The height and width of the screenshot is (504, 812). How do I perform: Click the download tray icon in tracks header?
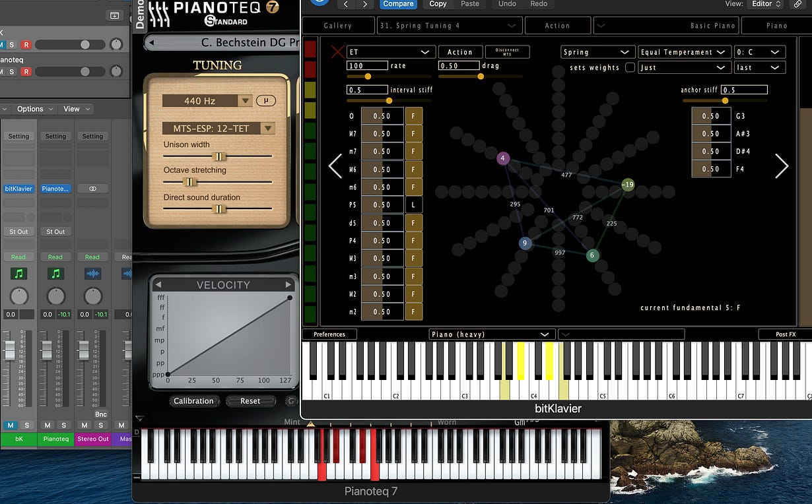point(114,15)
